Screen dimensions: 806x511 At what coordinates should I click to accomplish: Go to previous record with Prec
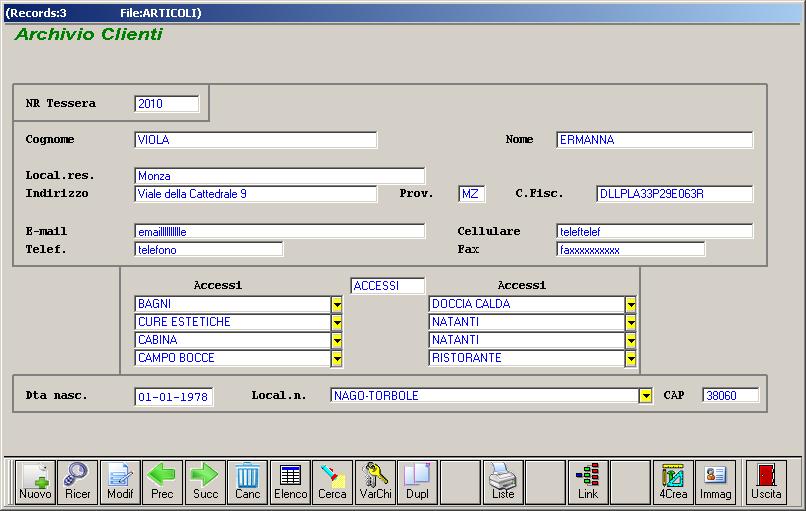(162, 482)
